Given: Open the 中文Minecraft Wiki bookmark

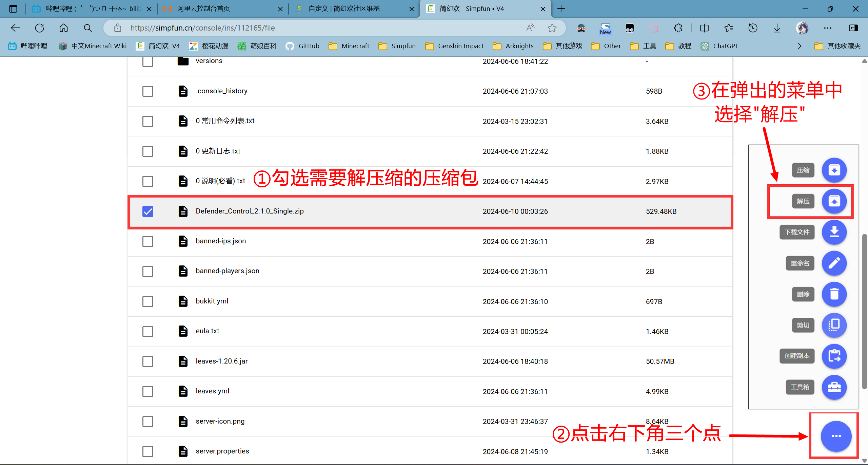Looking at the screenshot, I should 93,46.
